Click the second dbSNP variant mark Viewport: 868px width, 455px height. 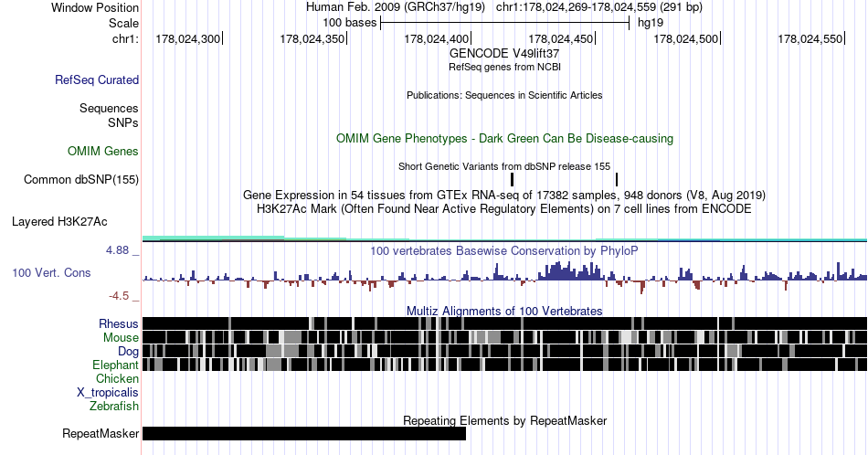click(x=617, y=179)
